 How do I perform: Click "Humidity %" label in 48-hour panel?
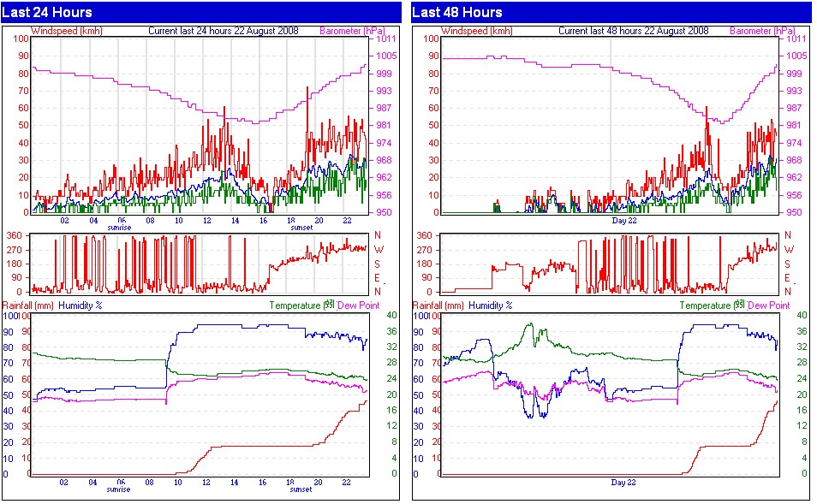tap(491, 305)
